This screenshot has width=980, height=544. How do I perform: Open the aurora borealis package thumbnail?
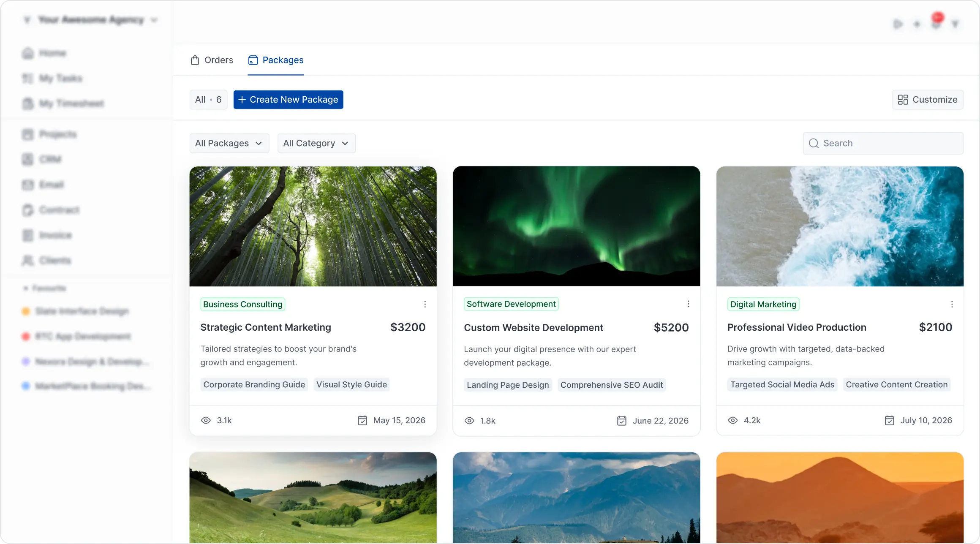576,226
